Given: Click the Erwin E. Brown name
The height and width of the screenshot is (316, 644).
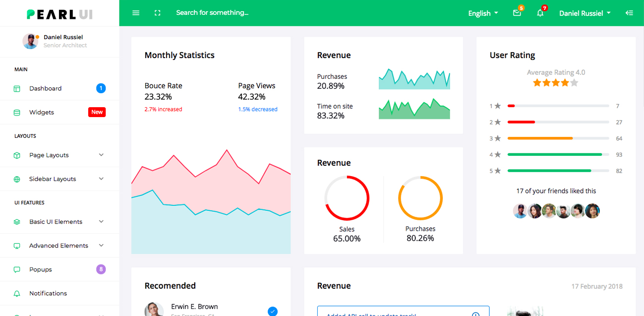Looking at the screenshot, I should pos(194,307).
